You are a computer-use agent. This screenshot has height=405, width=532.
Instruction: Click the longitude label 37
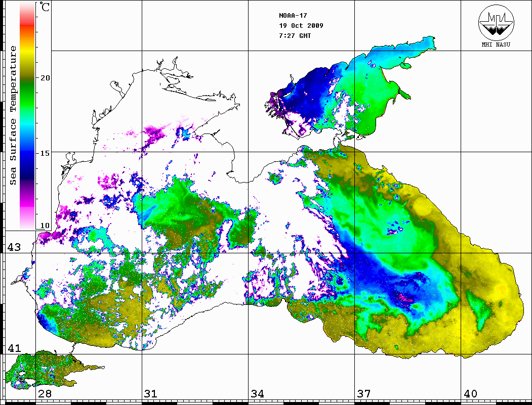(x=364, y=394)
